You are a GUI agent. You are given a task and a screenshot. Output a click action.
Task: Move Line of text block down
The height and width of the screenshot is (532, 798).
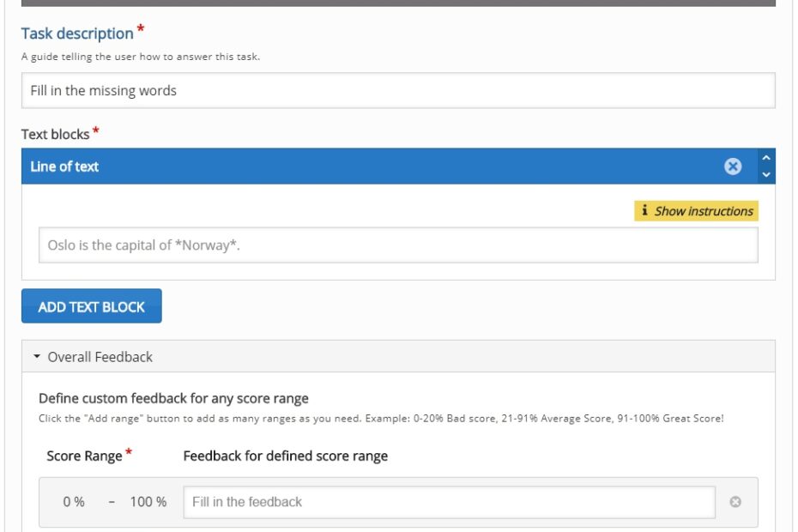766,175
